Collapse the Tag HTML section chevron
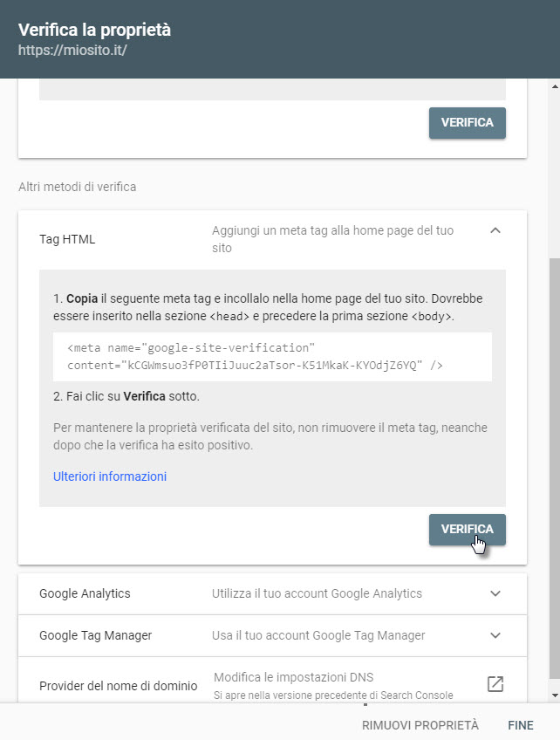 click(x=495, y=230)
